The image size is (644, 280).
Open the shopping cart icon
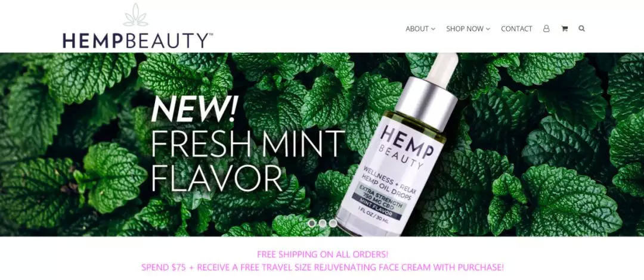(564, 29)
